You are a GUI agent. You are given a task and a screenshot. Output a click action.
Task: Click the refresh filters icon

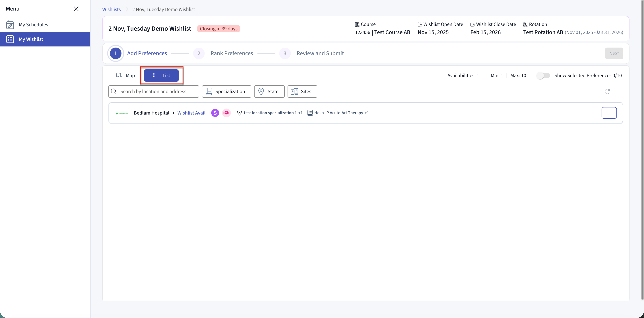pos(607,92)
